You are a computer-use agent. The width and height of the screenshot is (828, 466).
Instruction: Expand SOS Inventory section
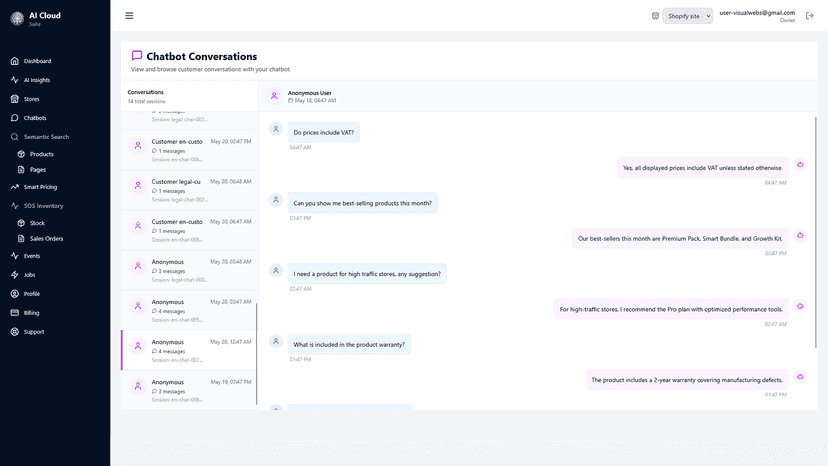(43, 206)
